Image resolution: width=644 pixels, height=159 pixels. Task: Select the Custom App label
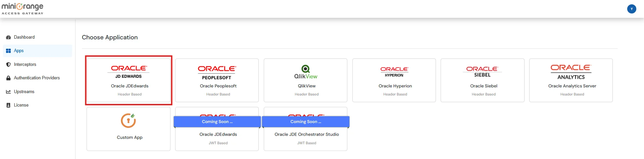pyautogui.click(x=130, y=137)
